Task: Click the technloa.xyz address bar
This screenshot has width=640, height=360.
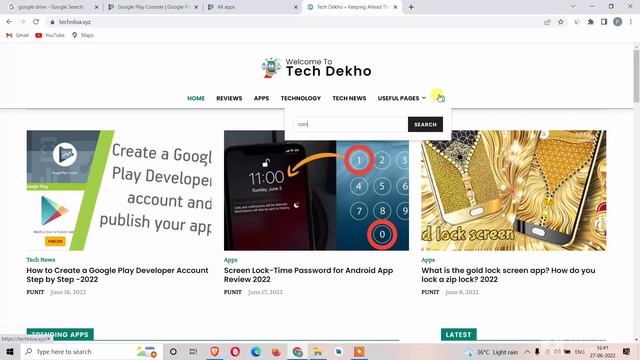Action: [x=294, y=22]
